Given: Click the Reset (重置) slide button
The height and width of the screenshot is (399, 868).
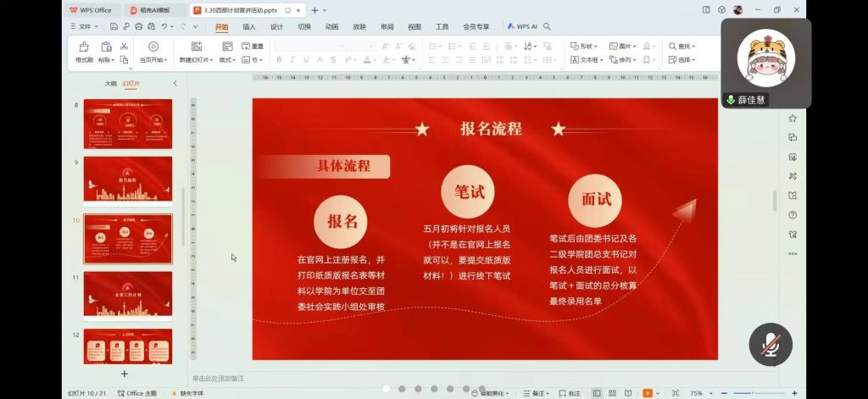Looking at the screenshot, I should [253, 46].
